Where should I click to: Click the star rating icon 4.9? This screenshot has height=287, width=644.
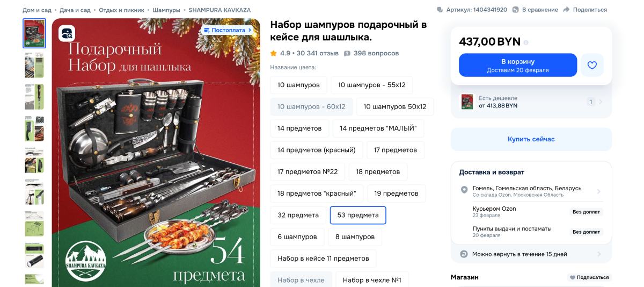[274, 53]
